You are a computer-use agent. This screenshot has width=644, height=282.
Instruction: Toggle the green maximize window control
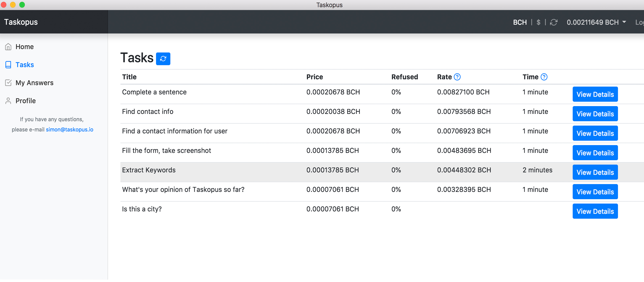point(22,5)
